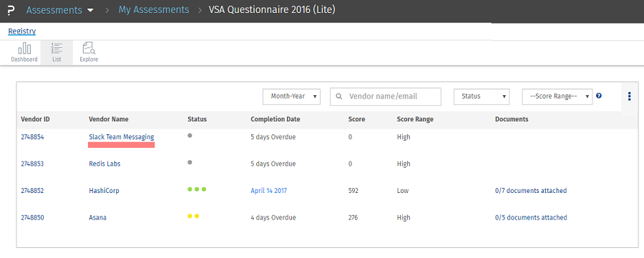Open 0/5 documents attached link
This screenshot has height=258, width=644.
point(531,218)
